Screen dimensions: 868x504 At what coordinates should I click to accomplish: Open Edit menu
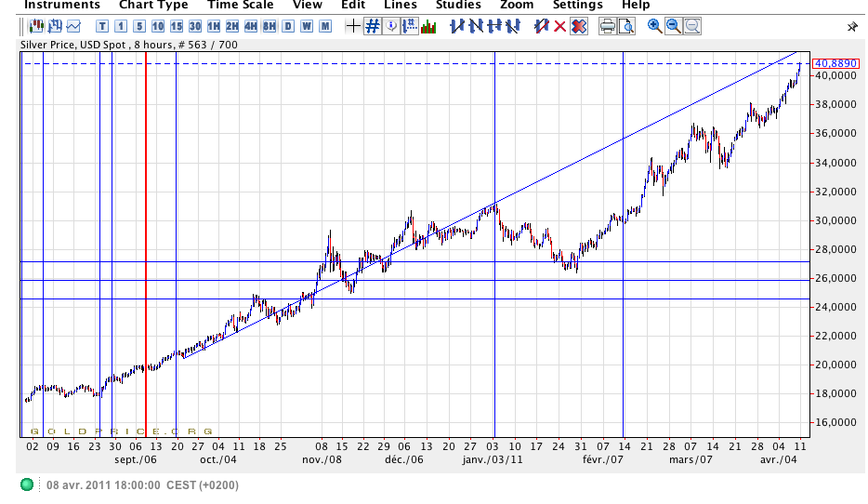(353, 5)
